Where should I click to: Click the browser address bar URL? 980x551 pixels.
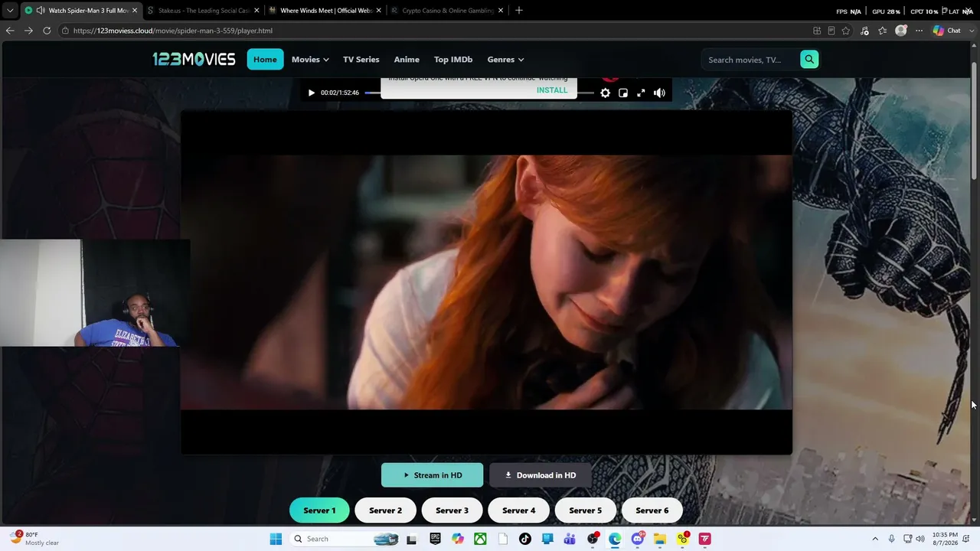(x=173, y=31)
